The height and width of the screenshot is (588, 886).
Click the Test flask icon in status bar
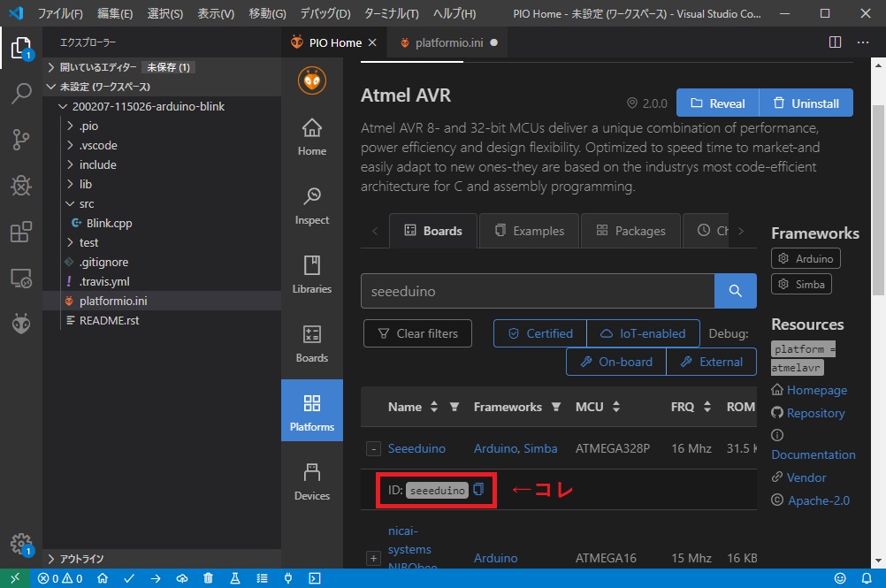coord(235,578)
